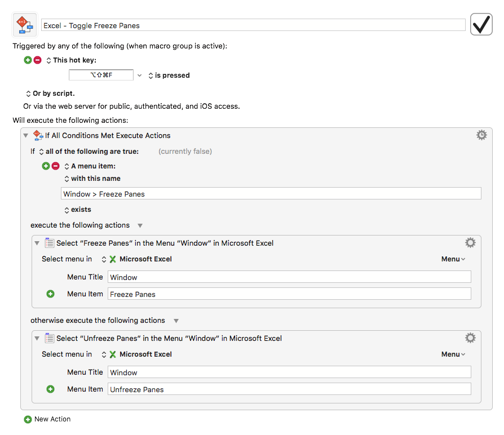
Task: Toggle the macro enabled checkmark
Action: (x=481, y=24)
